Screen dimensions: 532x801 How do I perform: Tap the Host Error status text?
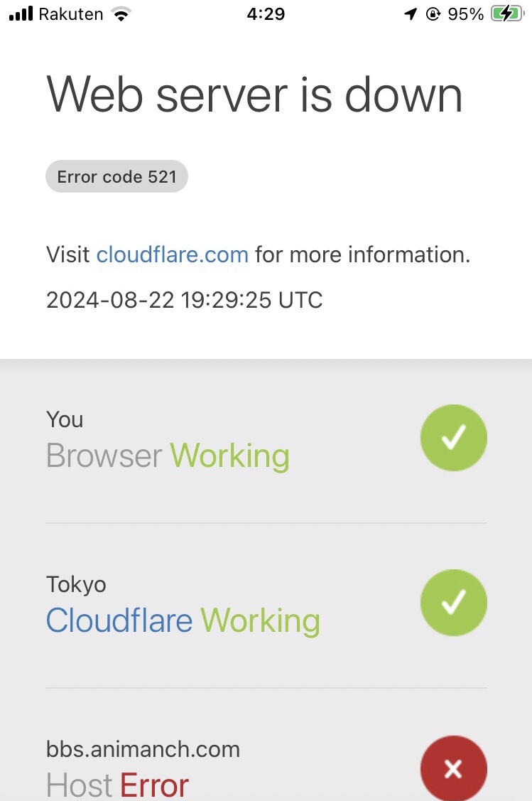[117, 785]
